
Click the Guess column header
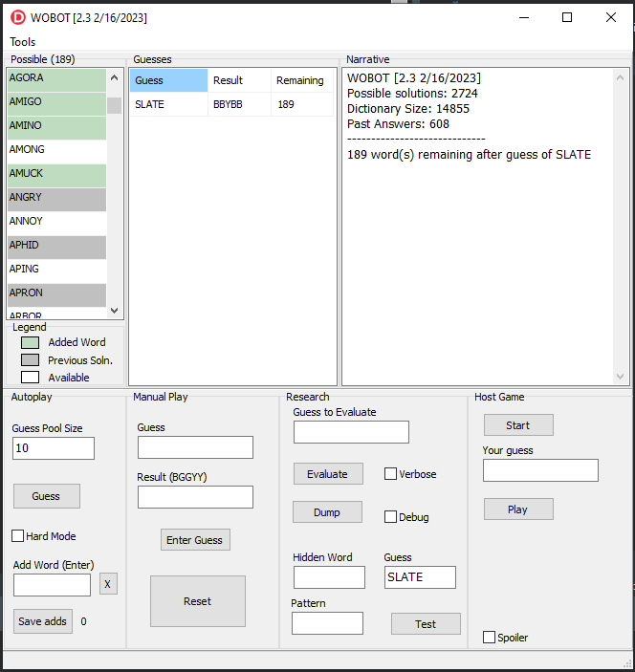click(x=169, y=80)
